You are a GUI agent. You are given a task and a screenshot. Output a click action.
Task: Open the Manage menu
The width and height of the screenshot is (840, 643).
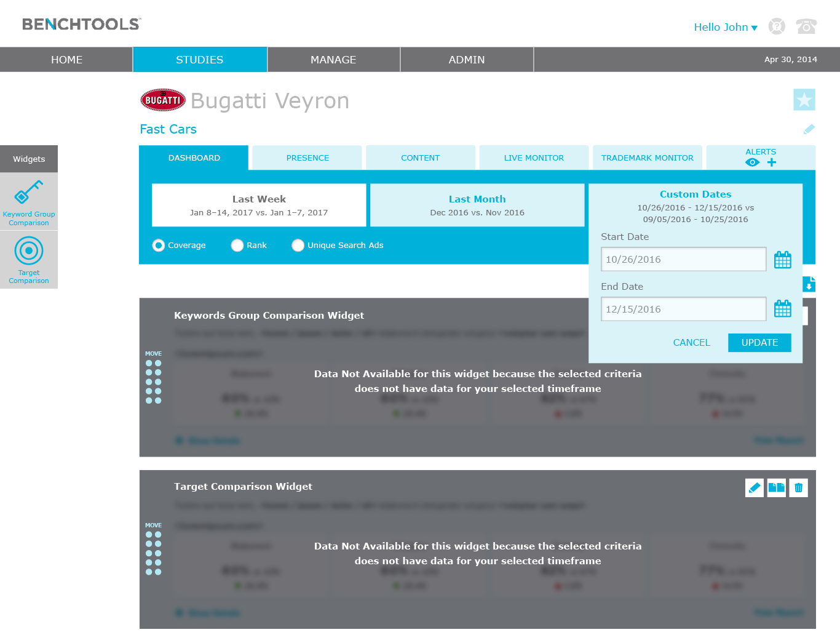333,60
